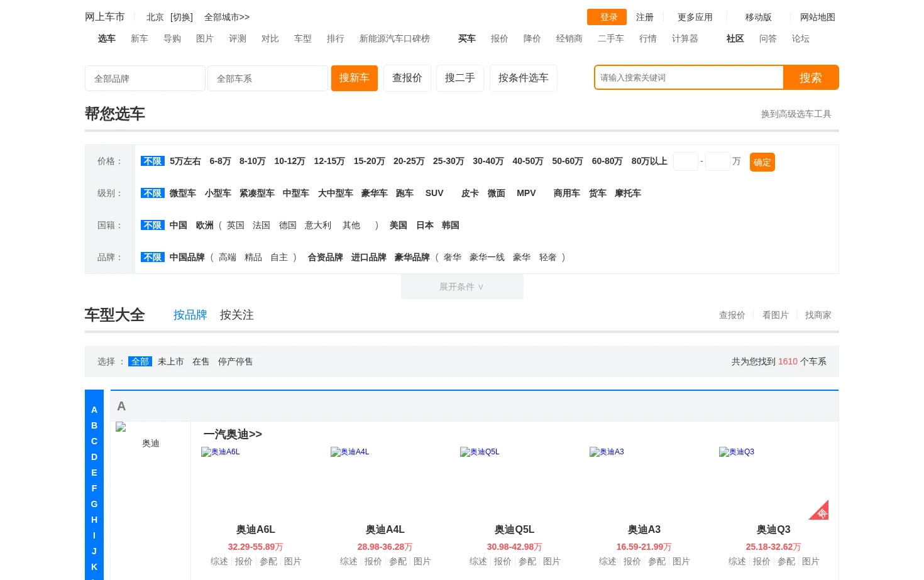Select 评测 in navigation
The height and width of the screenshot is (580, 924).
[x=238, y=38]
